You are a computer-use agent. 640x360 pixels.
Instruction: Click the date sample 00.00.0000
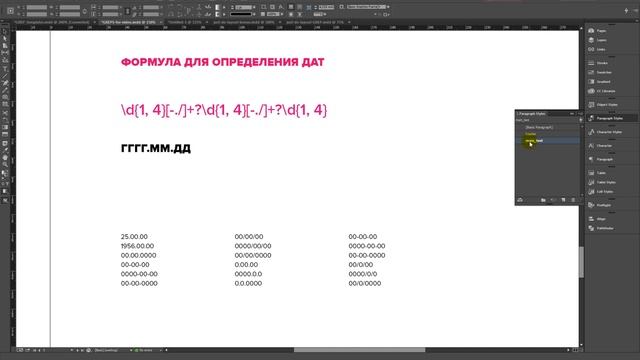tap(138, 256)
